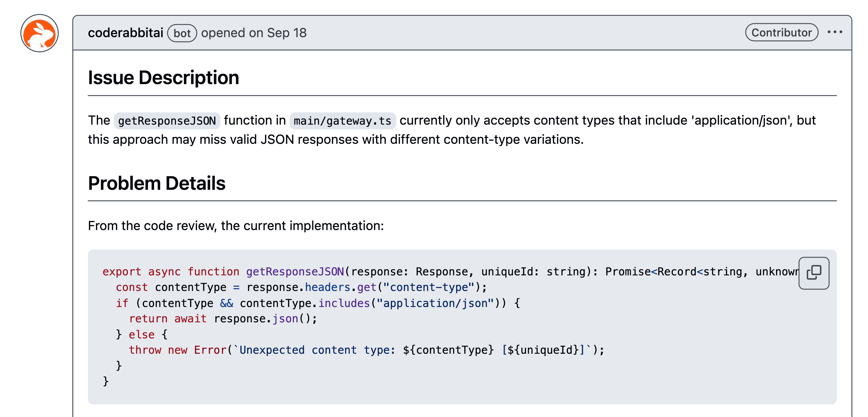The image size is (868, 417).
Task: Click the Problem Details heading
Action: [157, 183]
